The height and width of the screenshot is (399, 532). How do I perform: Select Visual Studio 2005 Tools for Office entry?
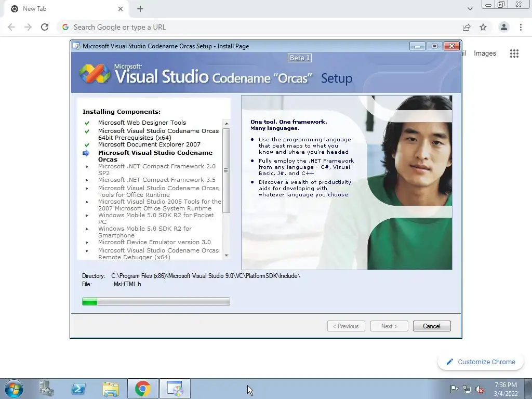tap(159, 205)
